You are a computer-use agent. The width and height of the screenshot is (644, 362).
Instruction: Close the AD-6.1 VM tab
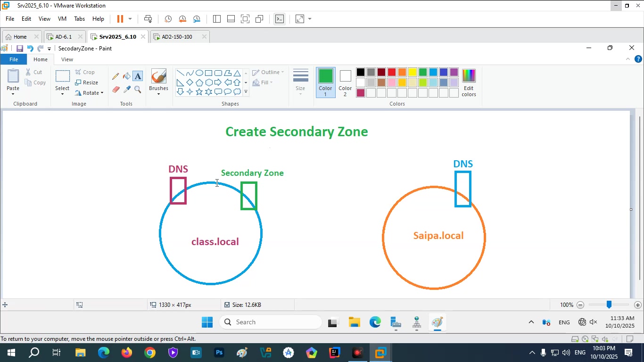(x=80, y=37)
